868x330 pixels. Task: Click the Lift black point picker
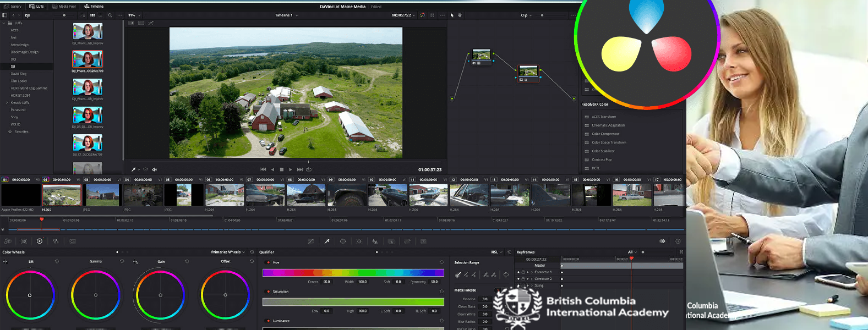[x=6, y=262]
